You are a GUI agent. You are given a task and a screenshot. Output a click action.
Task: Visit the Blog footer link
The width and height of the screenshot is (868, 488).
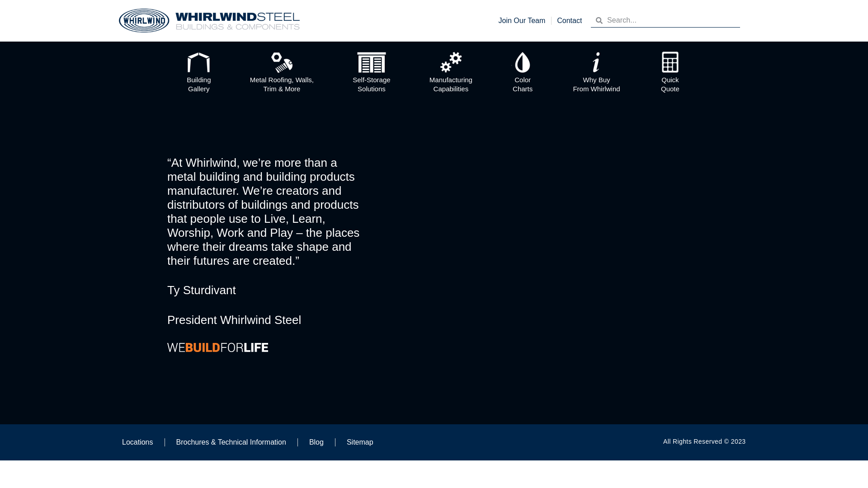tap(316, 442)
